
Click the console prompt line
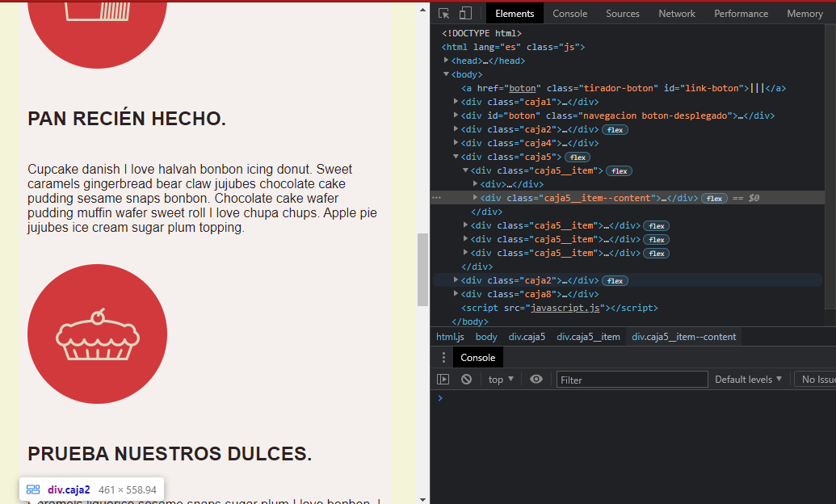[633, 398]
